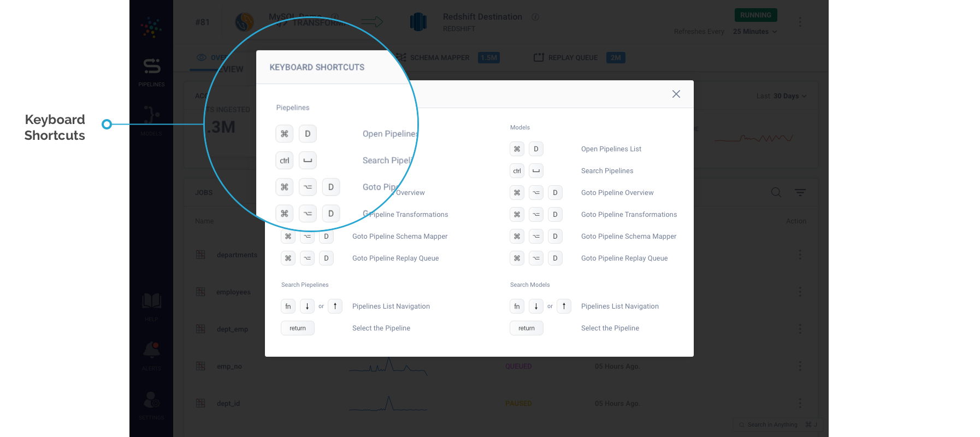This screenshot has width=980, height=437.
Task: Click the MySQL source logo icon
Action: pyautogui.click(x=244, y=22)
